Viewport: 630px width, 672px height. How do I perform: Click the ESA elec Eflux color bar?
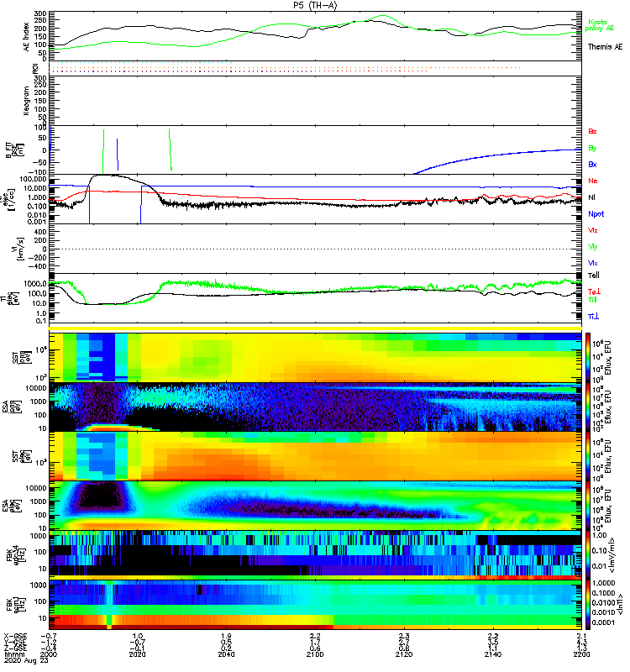point(588,506)
